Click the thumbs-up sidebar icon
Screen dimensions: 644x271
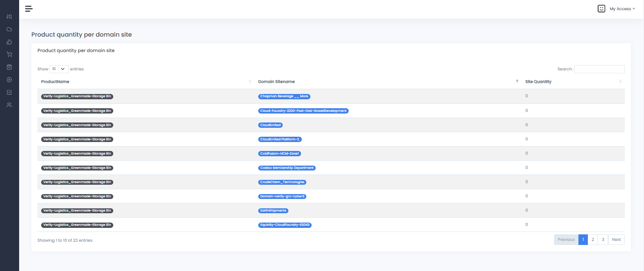pyautogui.click(x=9, y=42)
